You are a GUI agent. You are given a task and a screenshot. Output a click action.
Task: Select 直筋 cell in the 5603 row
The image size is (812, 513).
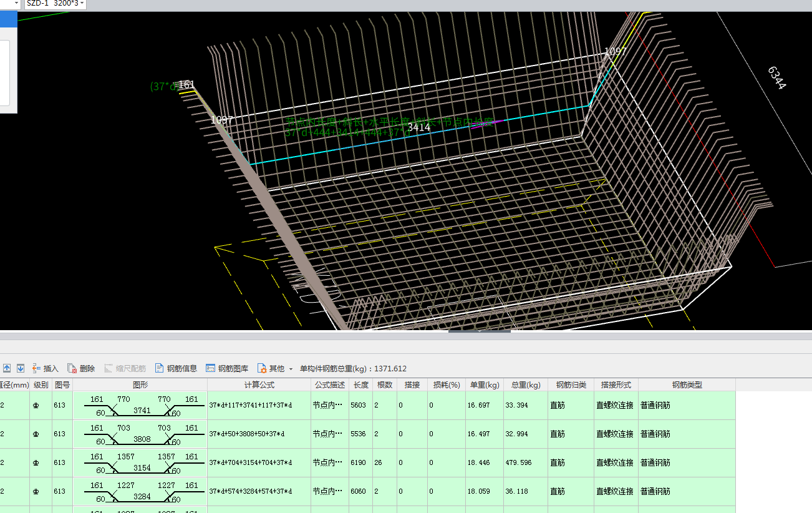click(x=571, y=406)
